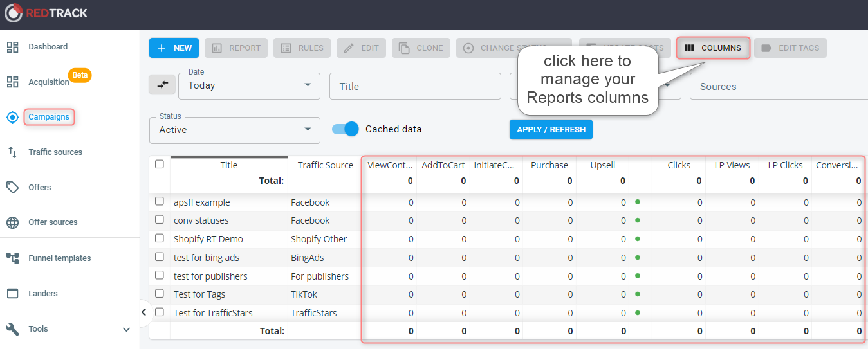
Task: Open the Date dropdown showing Today
Action: pyautogui.click(x=249, y=85)
